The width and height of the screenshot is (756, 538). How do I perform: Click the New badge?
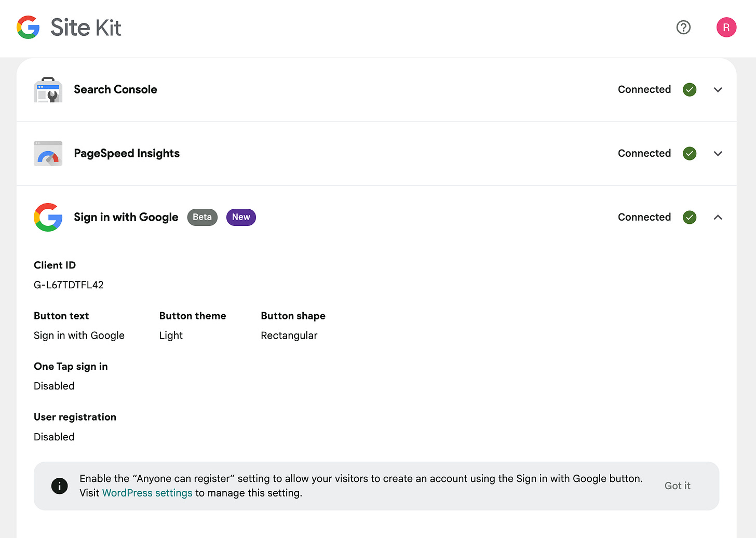coord(241,217)
